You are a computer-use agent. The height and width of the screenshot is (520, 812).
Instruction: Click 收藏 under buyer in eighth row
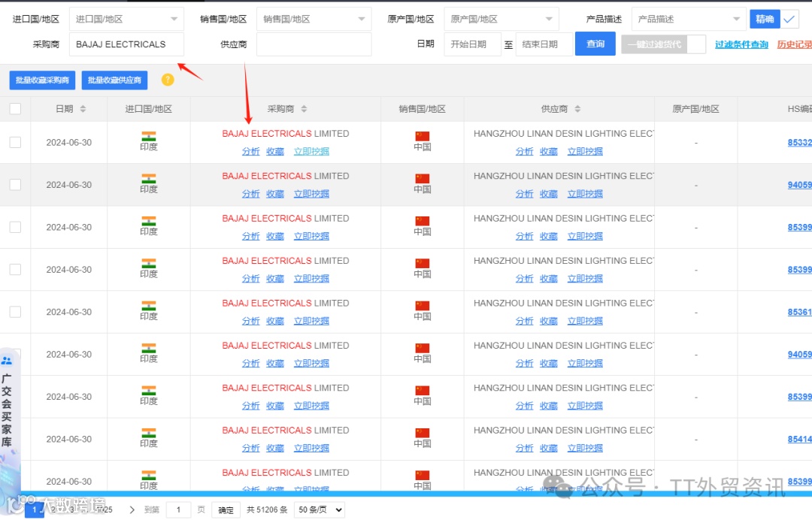pos(275,448)
